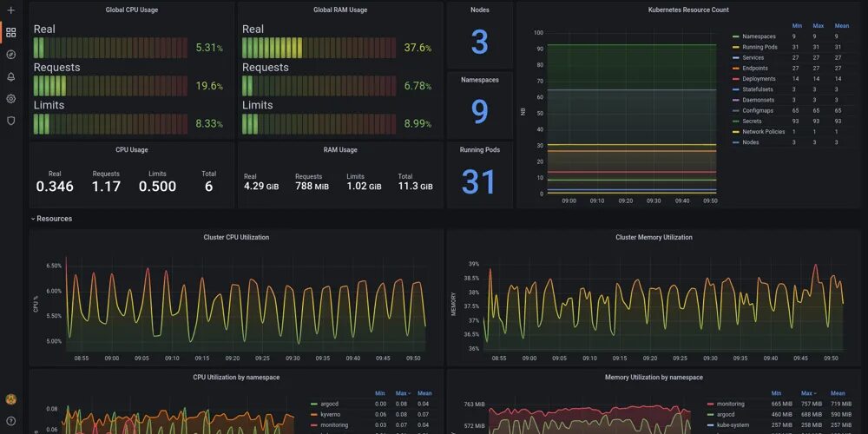This screenshot has height=434, width=868.
Task: Open the Running Pods panel title menu
Action: tap(479, 149)
